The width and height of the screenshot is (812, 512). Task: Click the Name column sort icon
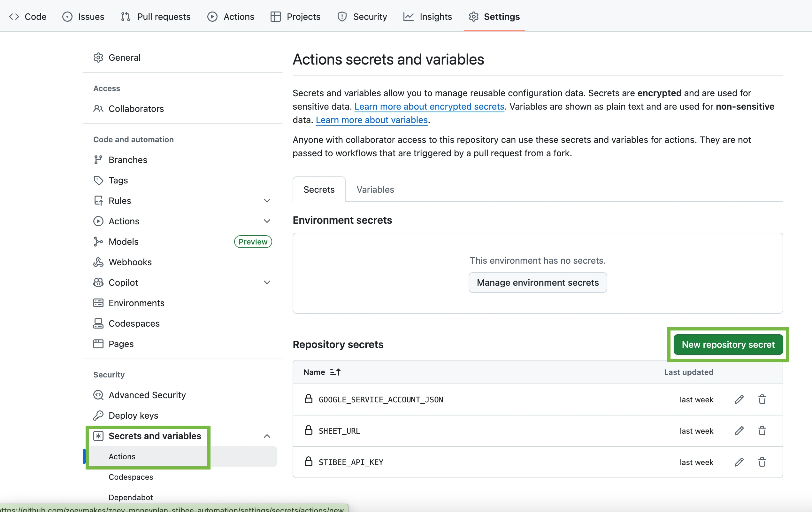335,372
